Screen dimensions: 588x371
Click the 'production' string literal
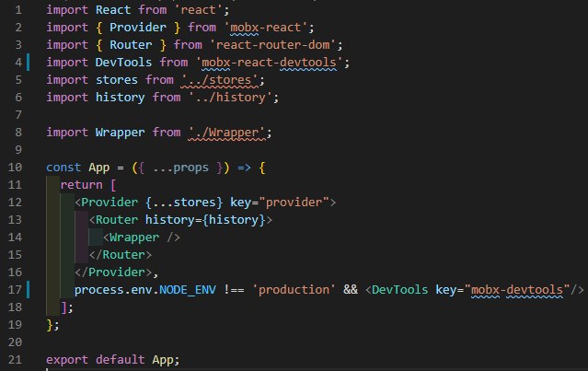click(x=294, y=290)
